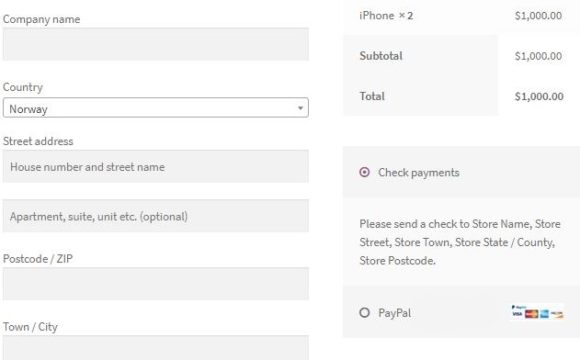Click the Apartment, suite, unit field
Viewport: 580px width, 360px height.
coord(155,216)
